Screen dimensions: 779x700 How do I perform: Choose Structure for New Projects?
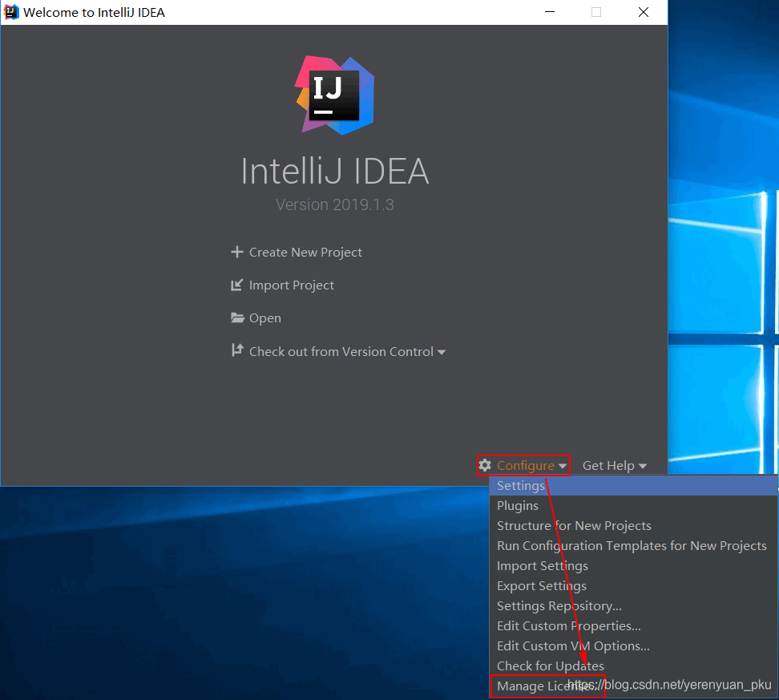pos(633,525)
